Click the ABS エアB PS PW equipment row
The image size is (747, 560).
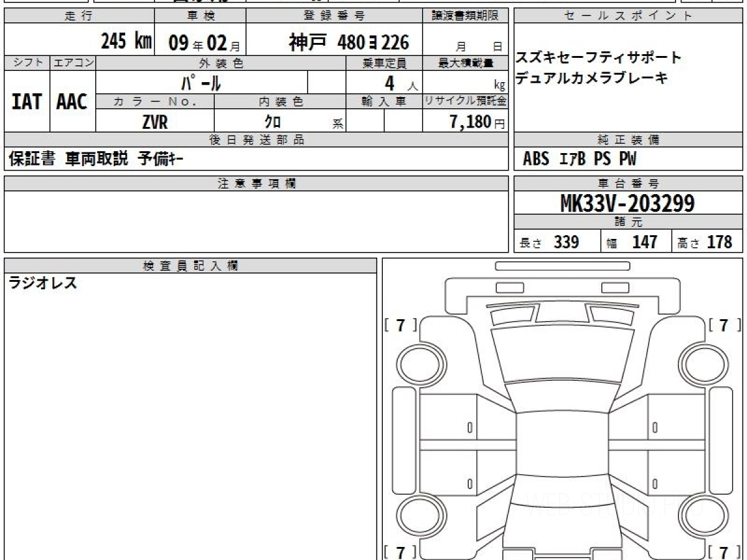click(580, 159)
